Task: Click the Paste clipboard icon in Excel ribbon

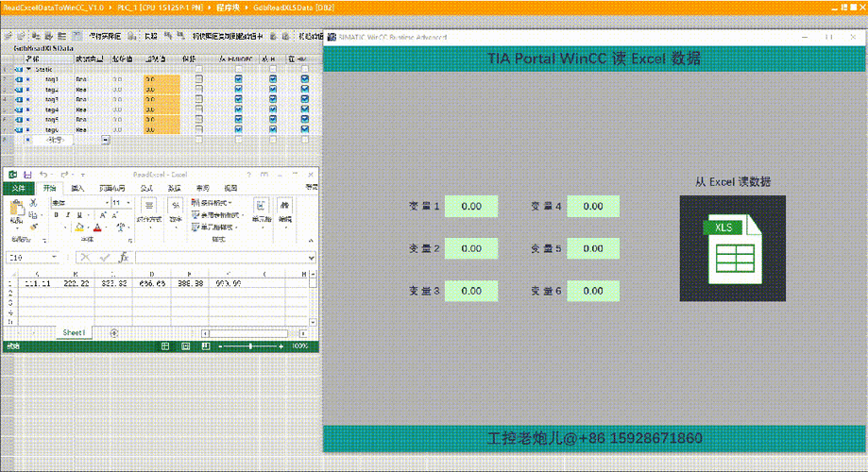Action: [16, 211]
